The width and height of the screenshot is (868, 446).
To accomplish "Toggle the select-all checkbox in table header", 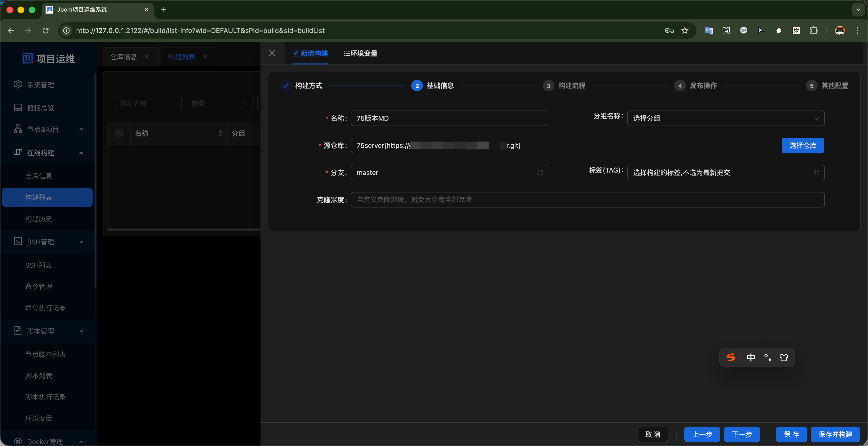I will [118, 133].
